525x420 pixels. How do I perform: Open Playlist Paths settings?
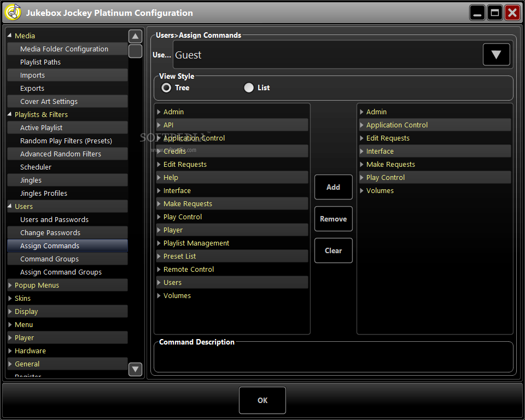click(67, 62)
